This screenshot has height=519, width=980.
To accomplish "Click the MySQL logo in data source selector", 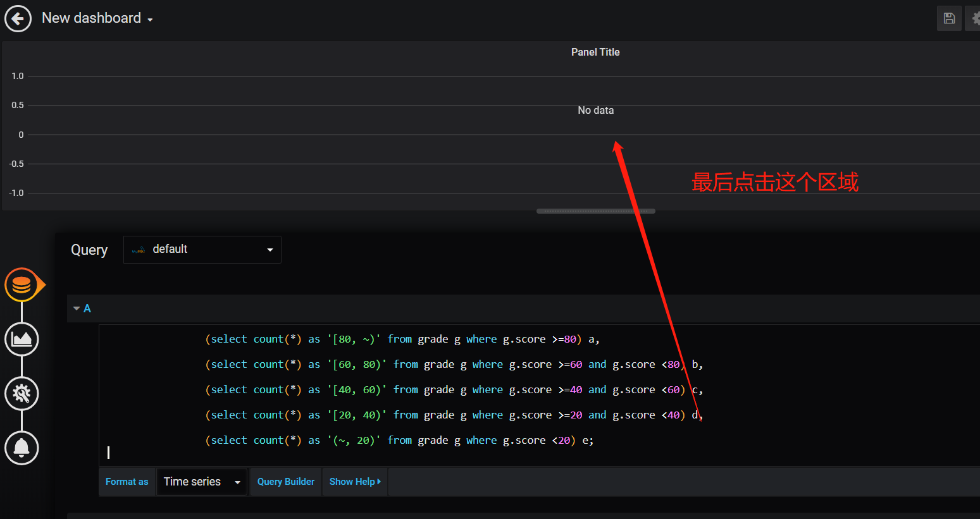I will (139, 250).
